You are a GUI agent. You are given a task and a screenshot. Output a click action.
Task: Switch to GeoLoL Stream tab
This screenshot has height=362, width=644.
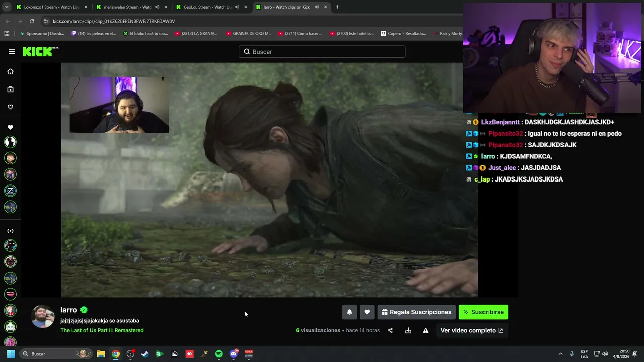point(207,7)
